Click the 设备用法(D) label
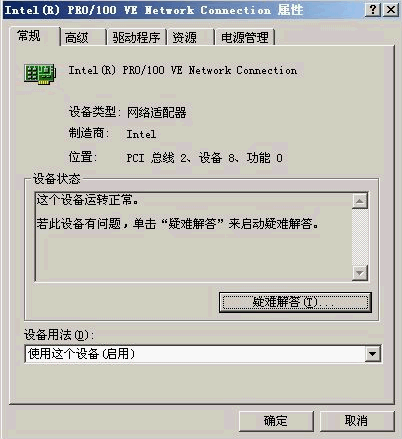The height and width of the screenshot is (439, 402). tap(59, 335)
